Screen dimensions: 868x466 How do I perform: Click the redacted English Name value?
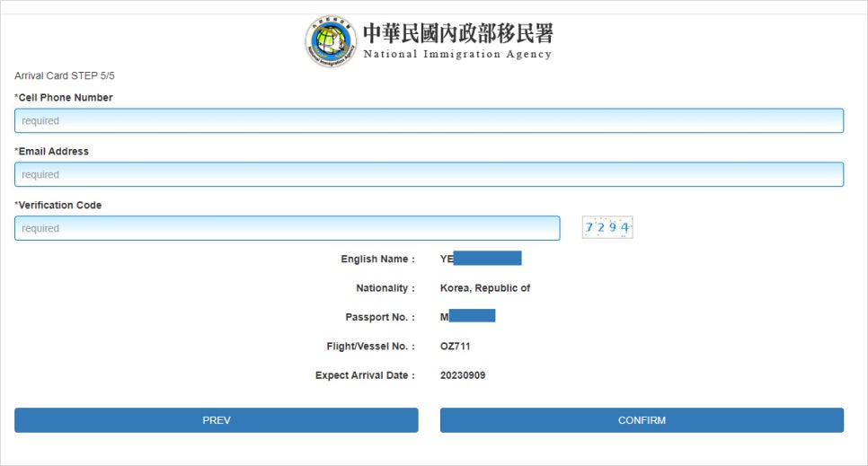pos(481,259)
